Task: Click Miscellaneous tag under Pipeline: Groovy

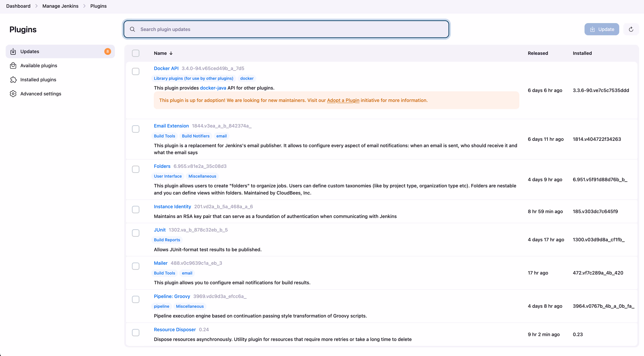Action: 190,306
